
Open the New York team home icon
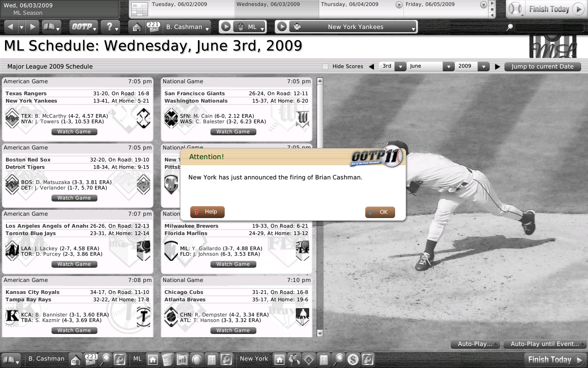[x=279, y=359]
